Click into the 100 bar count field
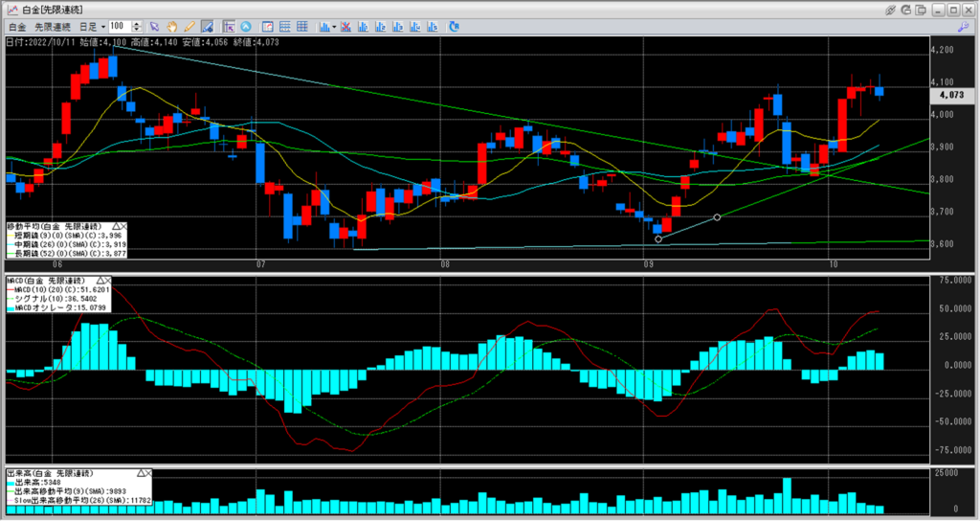The width and height of the screenshot is (980, 521). pyautogui.click(x=120, y=26)
